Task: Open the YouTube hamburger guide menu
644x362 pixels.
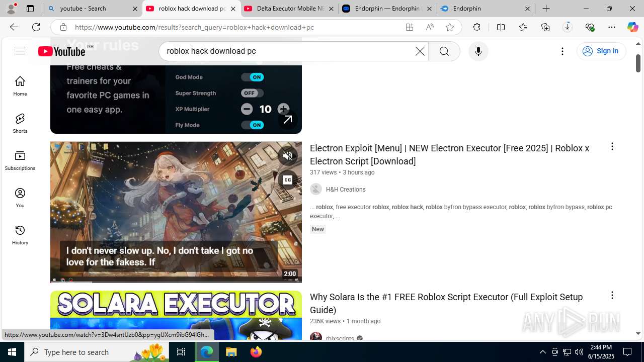Action: click(x=20, y=51)
